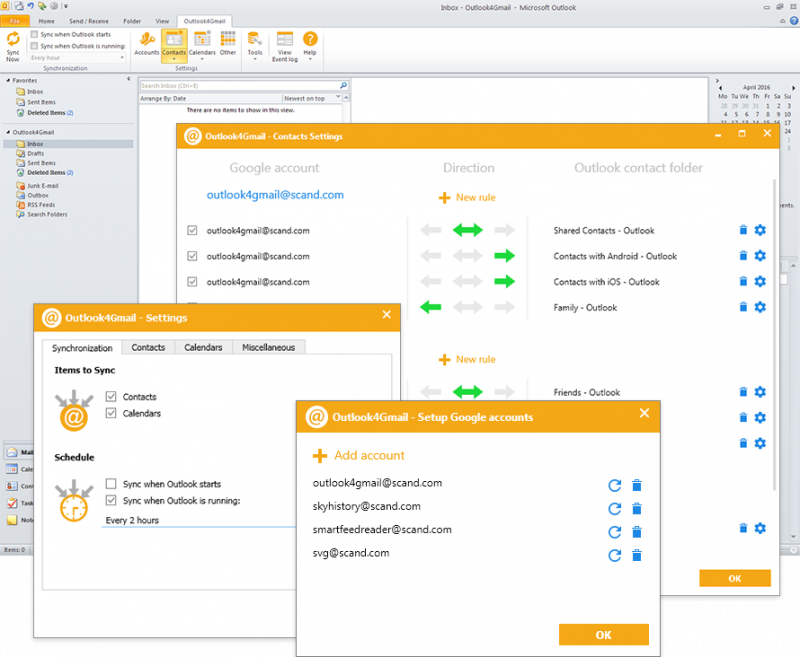Delete the Contacts with Android rule
Screen dimensions: 800x657
click(743, 256)
